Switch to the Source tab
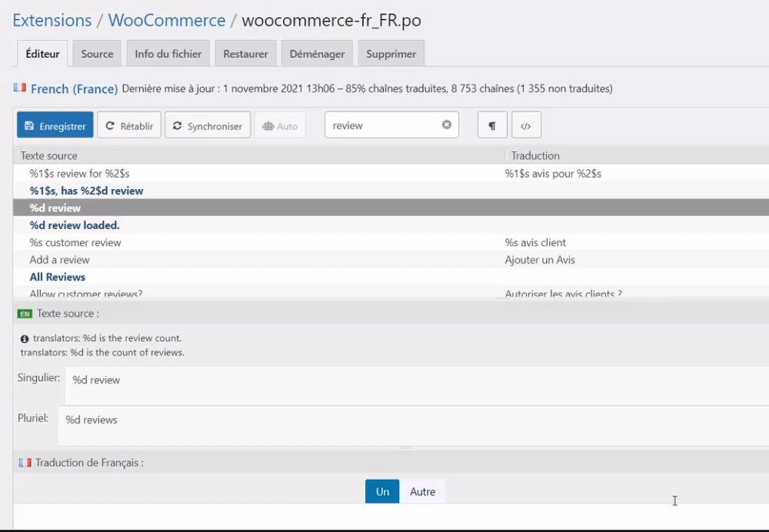 97,54
